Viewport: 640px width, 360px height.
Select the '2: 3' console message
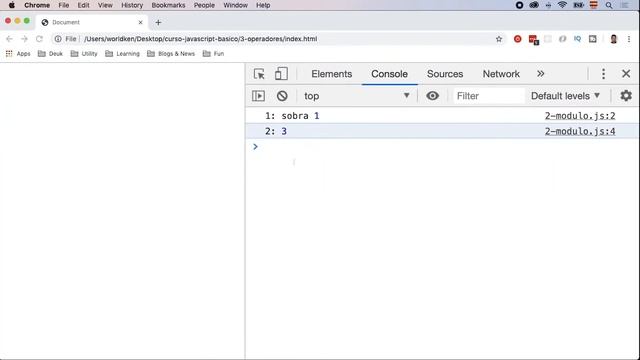click(276, 131)
